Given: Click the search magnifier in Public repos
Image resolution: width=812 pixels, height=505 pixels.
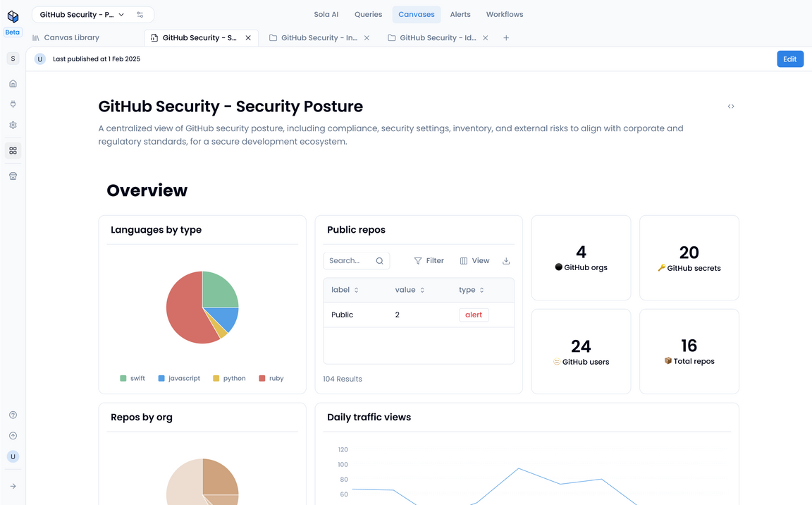Looking at the screenshot, I should pos(380,261).
